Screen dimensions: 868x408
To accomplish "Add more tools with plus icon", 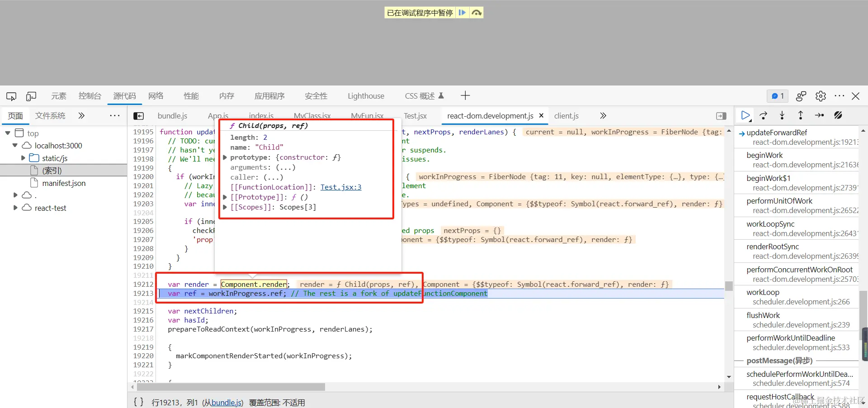I will click(x=465, y=95).
